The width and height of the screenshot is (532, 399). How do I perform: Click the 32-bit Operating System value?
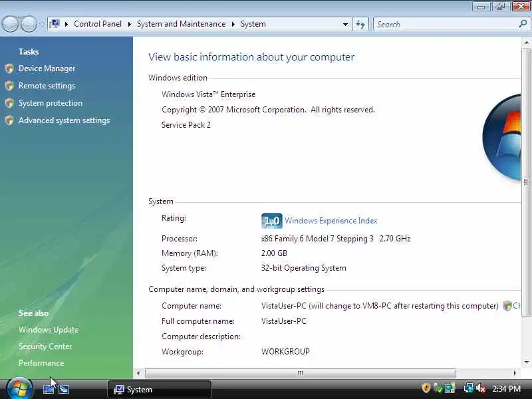coord(304,268)
